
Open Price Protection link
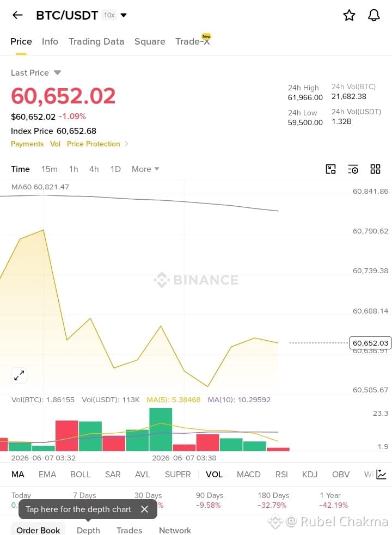pyautogui.click(x=94, y=144)
